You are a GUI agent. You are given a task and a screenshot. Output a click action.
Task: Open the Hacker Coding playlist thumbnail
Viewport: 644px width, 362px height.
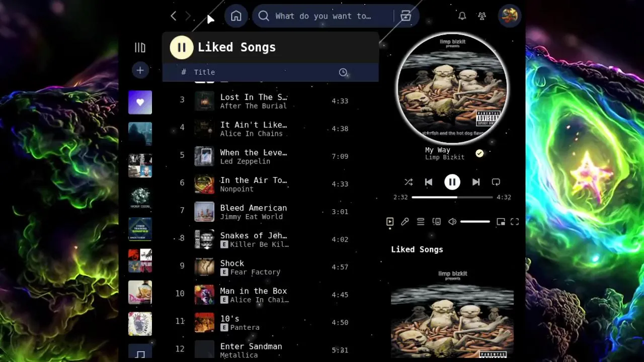click(140, 198)
